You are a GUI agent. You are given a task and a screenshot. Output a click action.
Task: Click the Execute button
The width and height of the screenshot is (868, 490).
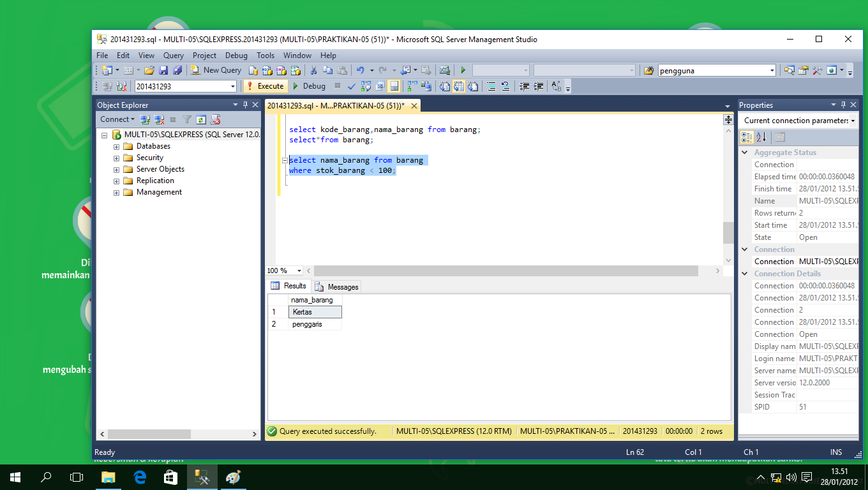[x=266, y=85]
